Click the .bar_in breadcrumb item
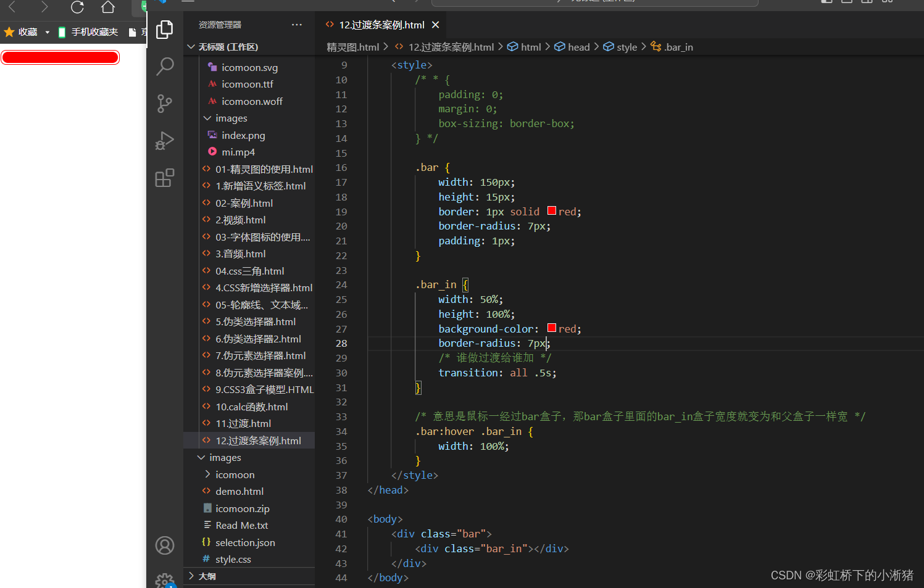The width and height of the screenshot is (924, 588). (x=678, y=46)
